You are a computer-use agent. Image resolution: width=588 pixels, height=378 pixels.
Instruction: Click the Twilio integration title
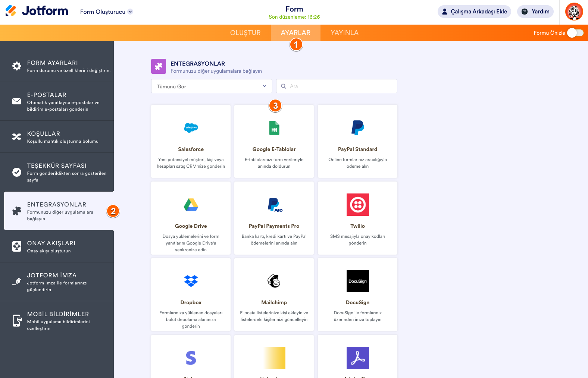click(358, 226)
